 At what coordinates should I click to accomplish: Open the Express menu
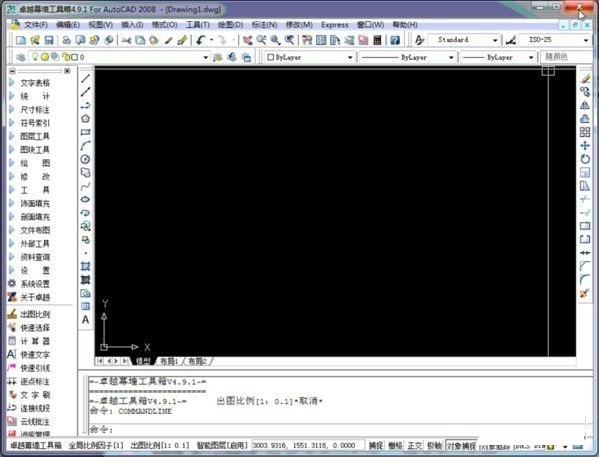click(x=335, y=25)
